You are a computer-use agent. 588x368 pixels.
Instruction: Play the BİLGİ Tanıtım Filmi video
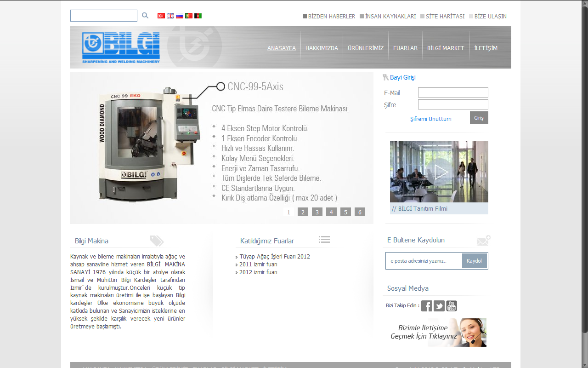click(x=439, y=172)
